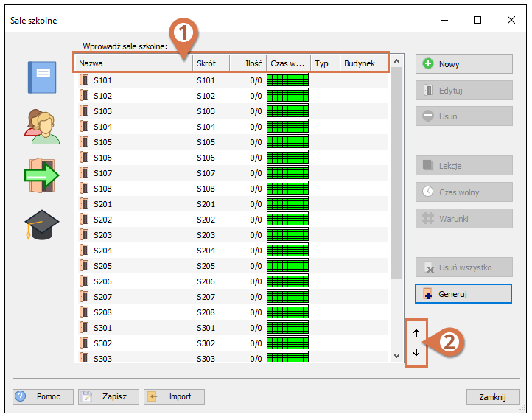Open Pomoc help button
This screenshot has width=532, height=420.
tap(43, 396)
